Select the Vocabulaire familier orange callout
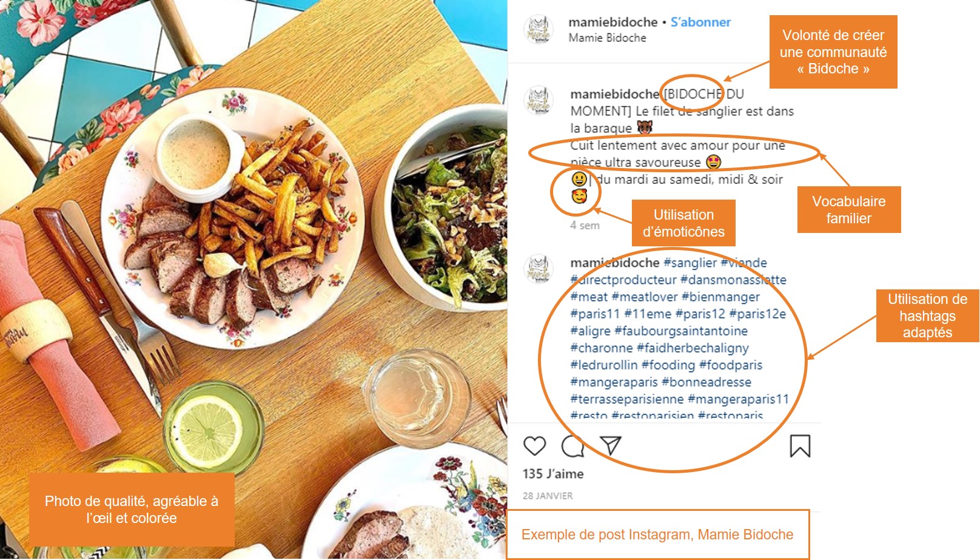This screenshot has height=560, width=980. click(x=849, y=210)
